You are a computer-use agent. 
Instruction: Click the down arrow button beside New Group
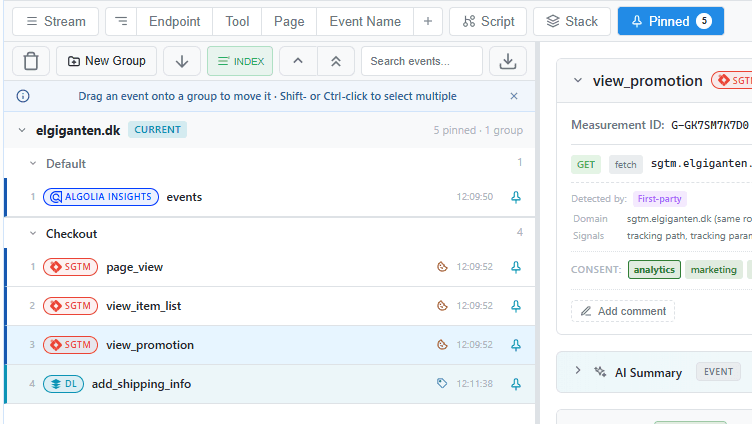(182, 61)
